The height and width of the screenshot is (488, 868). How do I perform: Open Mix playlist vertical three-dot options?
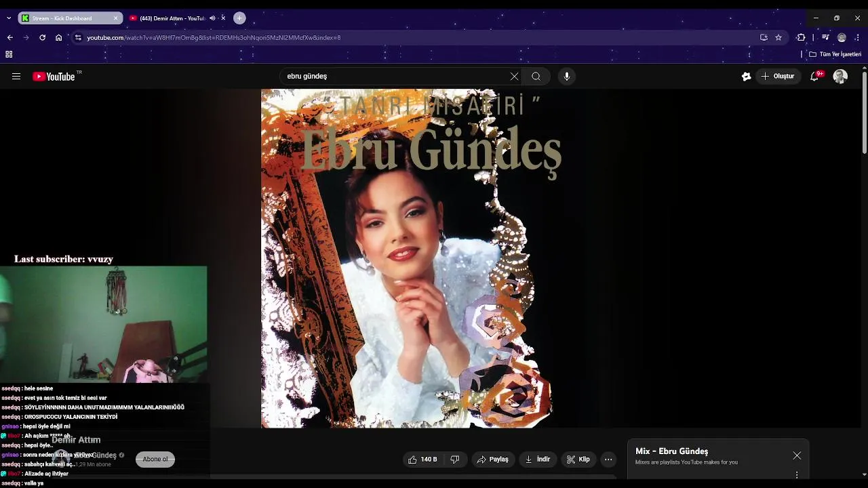click(x=797, y=474)
